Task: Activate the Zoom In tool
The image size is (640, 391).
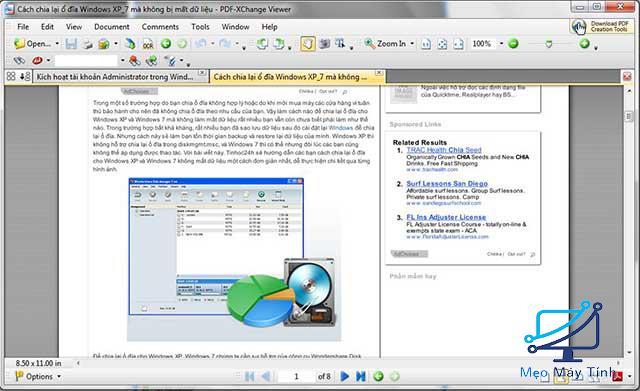Action: [385, 44]
